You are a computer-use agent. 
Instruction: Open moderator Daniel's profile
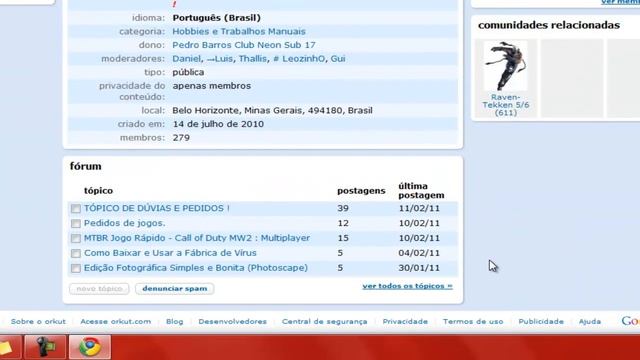(187, 58)
